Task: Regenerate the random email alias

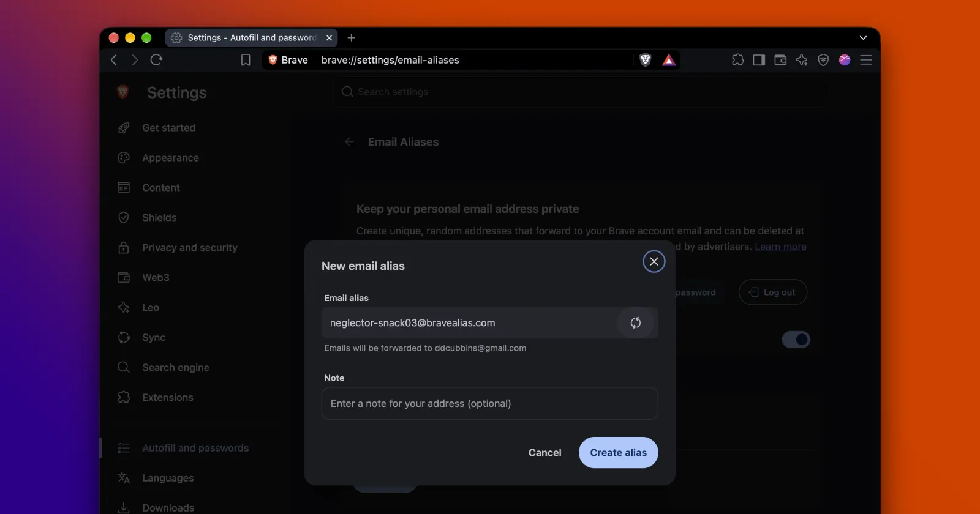Action: coord(636,322)
